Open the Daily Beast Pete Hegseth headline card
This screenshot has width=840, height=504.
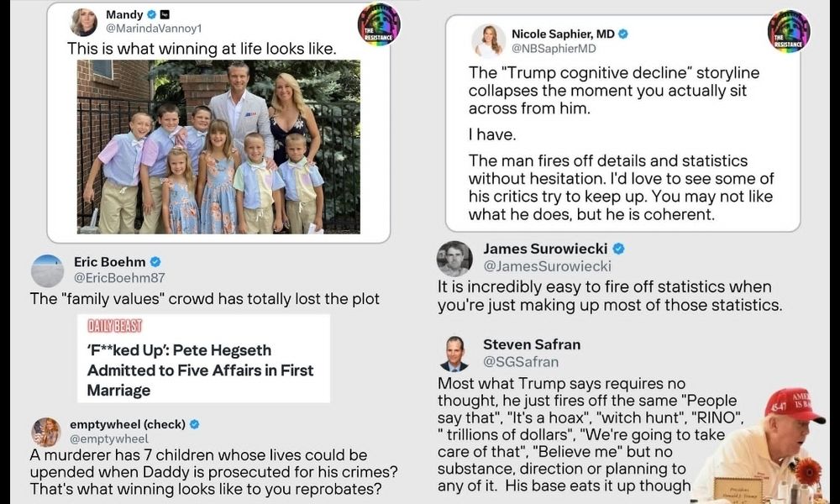tap(203, 359)
